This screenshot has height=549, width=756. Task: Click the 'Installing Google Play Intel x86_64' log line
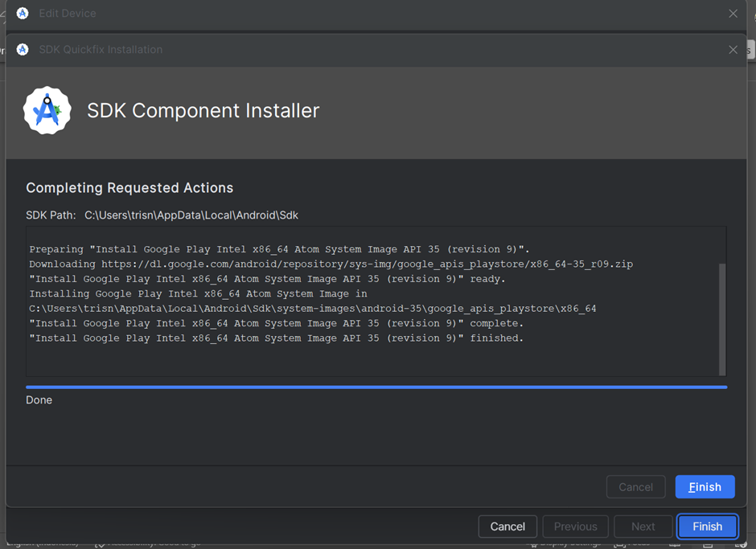pyautogui.click(x=198, y=293)
